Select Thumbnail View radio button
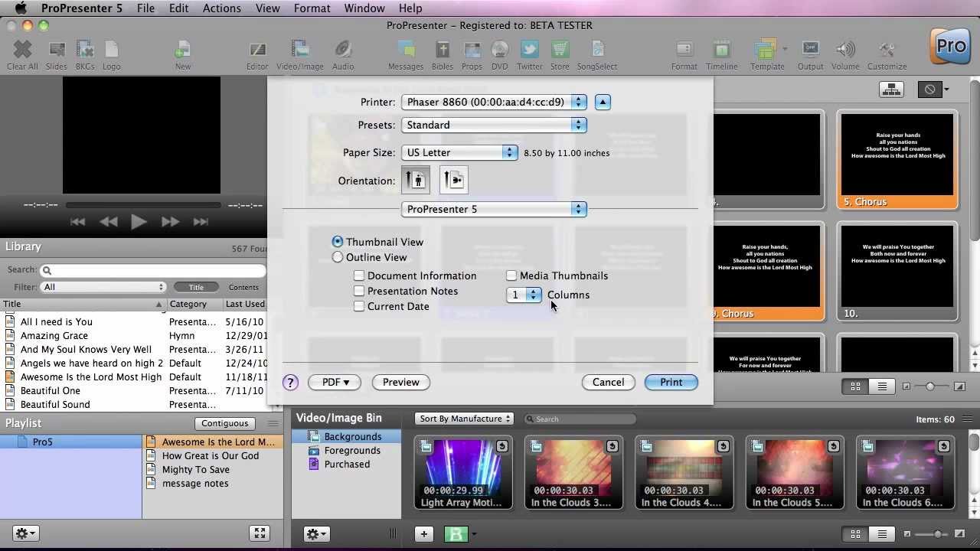Viewport: 980px width, 551px height. coord(338,242)
